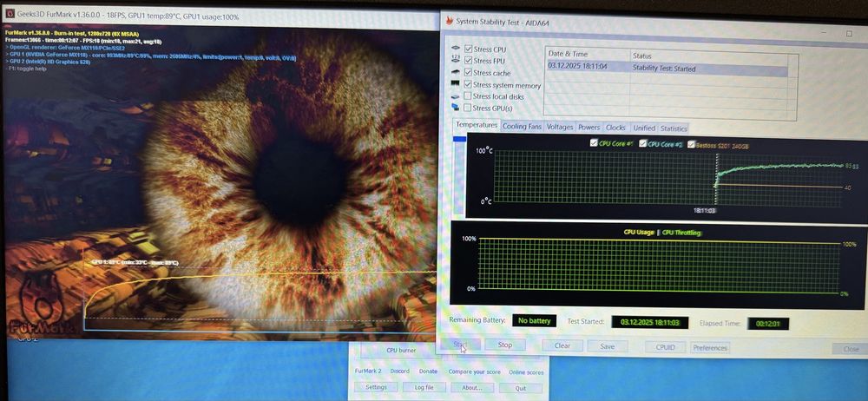Click the Donate link in FurMark

click(x=428, y=371)
